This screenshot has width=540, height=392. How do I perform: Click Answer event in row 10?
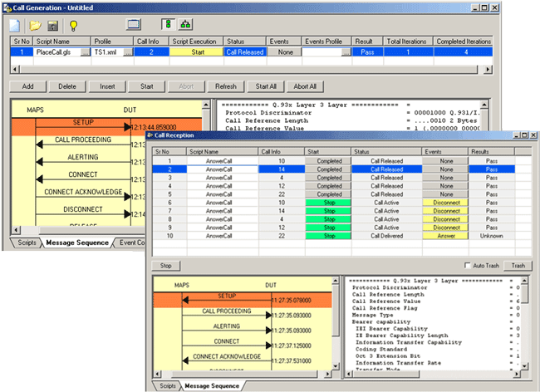coord(445,236)
